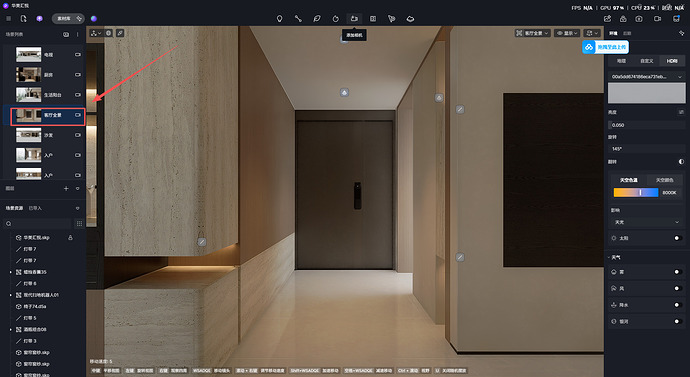Turn on the 降水 precipitation toggle
Screen dimensions: 690x377
click(678, 305)
